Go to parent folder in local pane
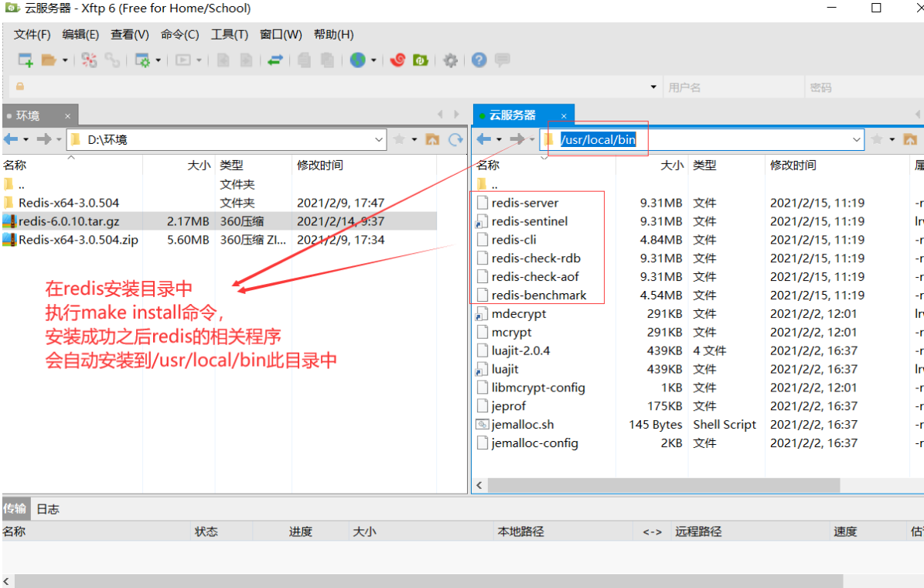924x588 pixels. (x=432, y=139)
